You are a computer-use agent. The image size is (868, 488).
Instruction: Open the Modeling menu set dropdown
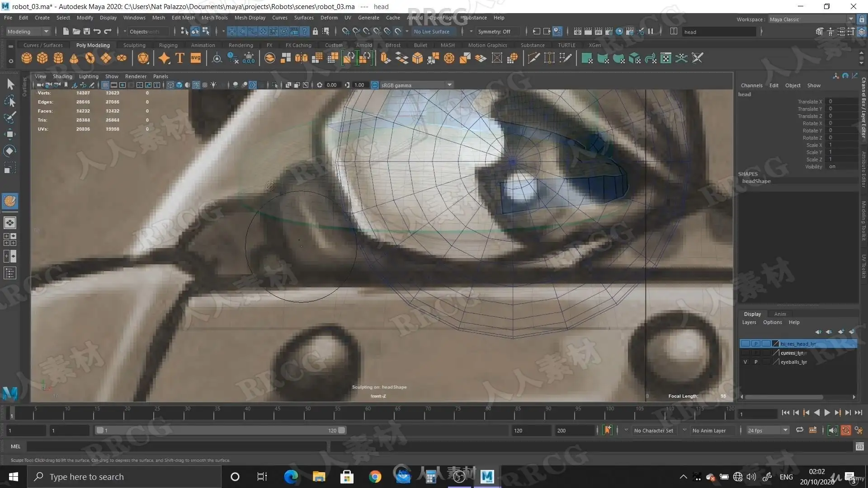(28, 32)
